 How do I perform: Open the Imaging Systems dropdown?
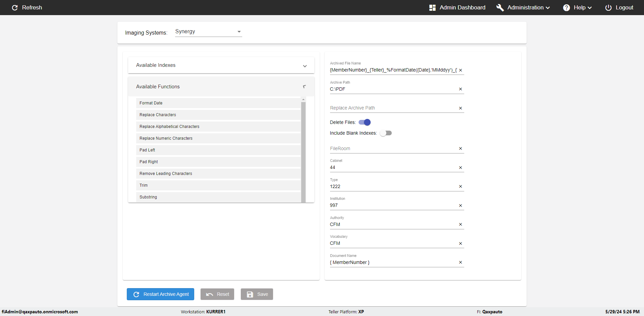pos(208,32)
